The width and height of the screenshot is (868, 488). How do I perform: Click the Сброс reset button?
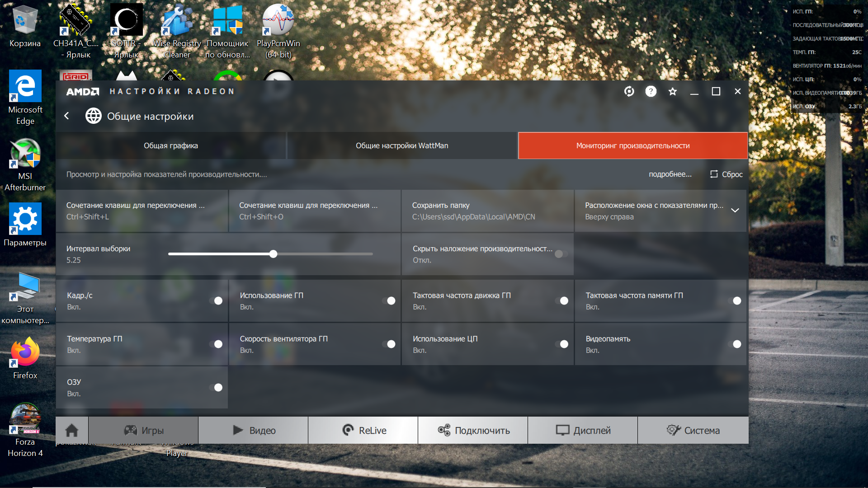pos(726,174)
